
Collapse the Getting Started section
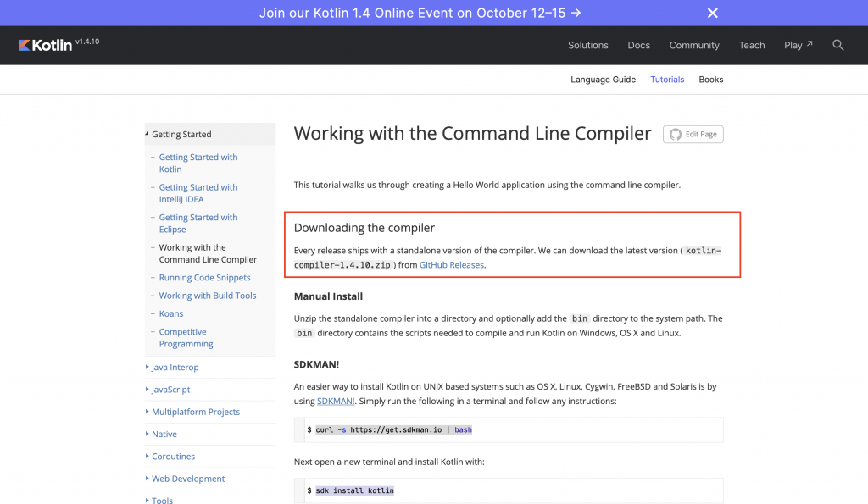210,134
